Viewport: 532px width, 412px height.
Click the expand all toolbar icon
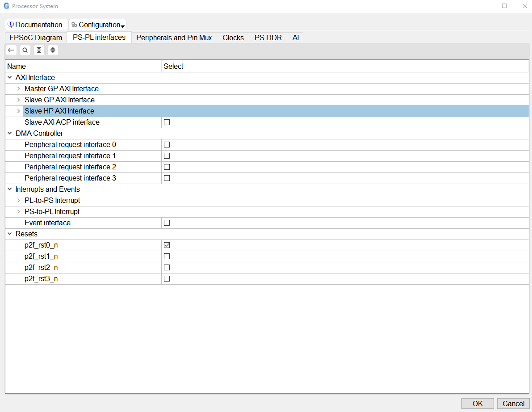point(53,50)
